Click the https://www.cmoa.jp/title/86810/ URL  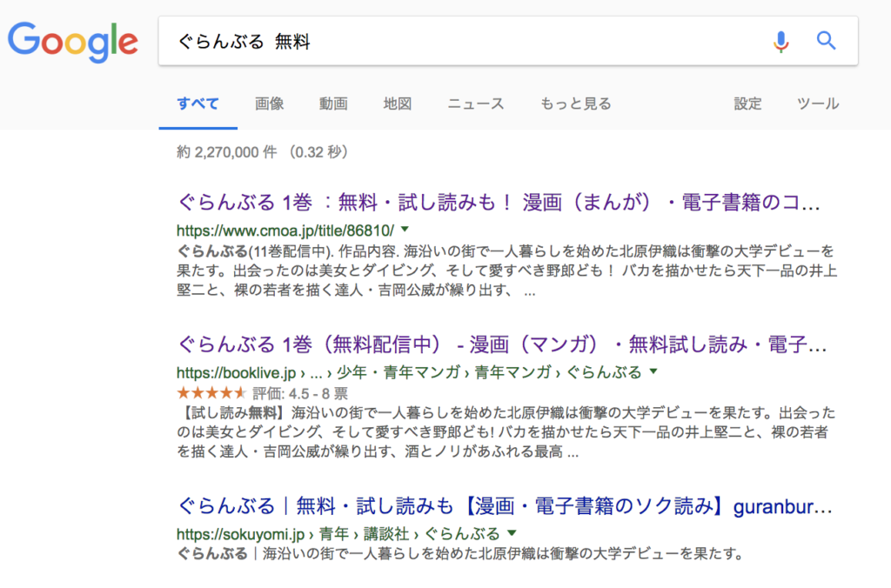point(285,231)
